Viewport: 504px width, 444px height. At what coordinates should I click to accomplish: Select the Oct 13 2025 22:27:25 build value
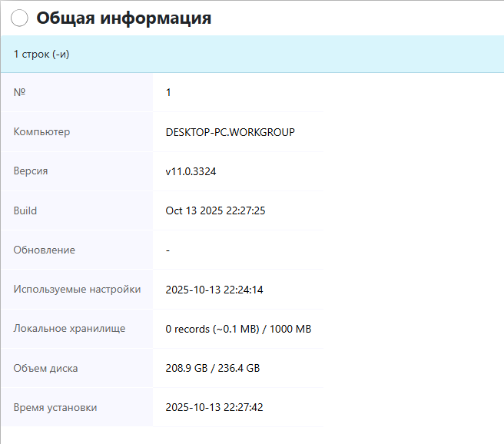(215, 210)
